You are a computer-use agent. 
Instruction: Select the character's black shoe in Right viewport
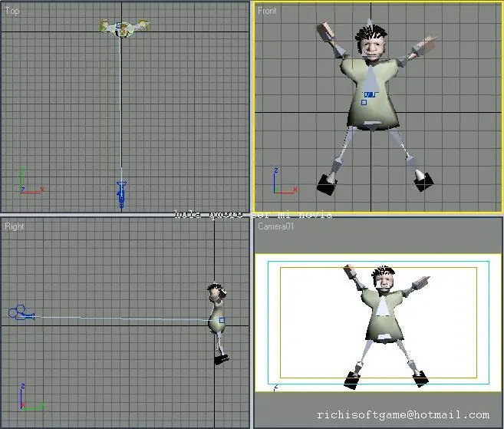pyautogui.click(x=222, y=359)
